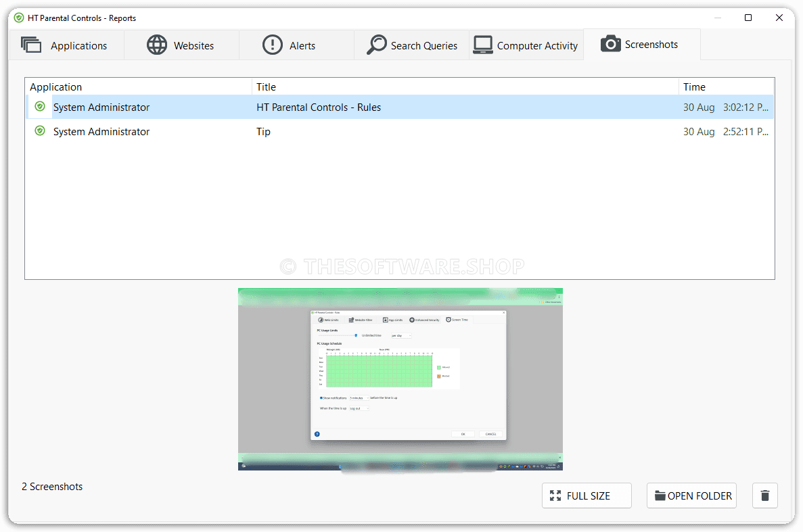Click the OPEN FOLDER button
Viewport: 803px width, 532px height.
pos(692,495)
